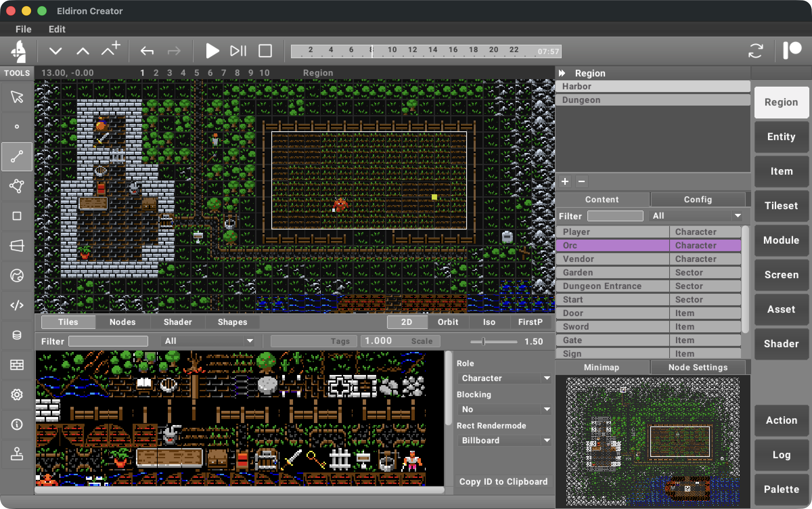Screen dimensions: 812x509
Task: Click the database tool icon
Action: (16, 335)
